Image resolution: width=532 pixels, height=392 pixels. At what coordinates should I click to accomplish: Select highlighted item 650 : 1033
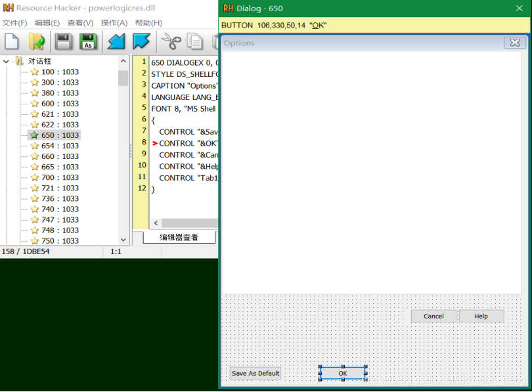tap(60, 135)
